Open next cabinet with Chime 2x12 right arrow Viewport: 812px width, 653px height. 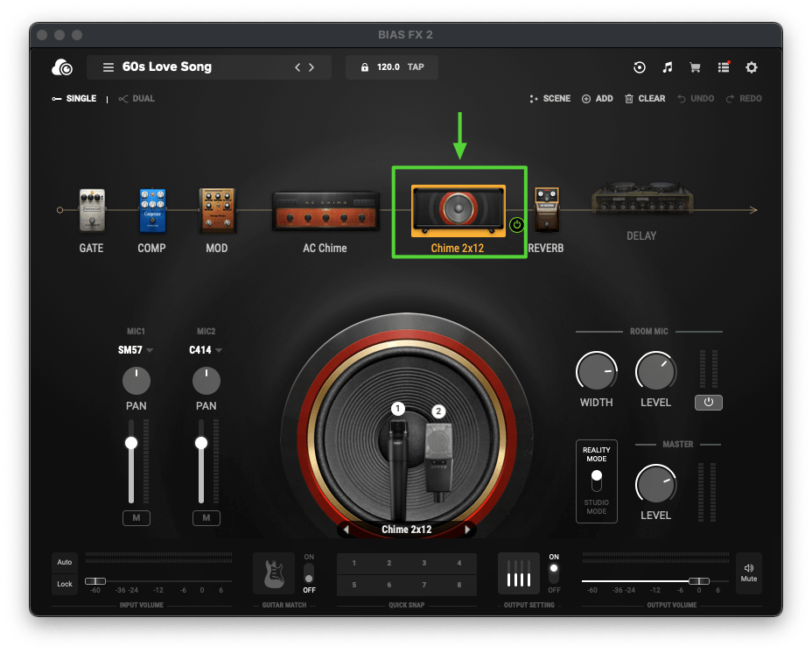[x=468, y=529]
